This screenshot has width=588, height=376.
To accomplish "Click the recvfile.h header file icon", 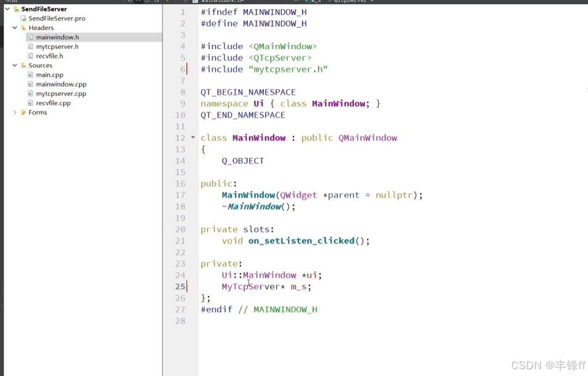I will pos(30,56).
